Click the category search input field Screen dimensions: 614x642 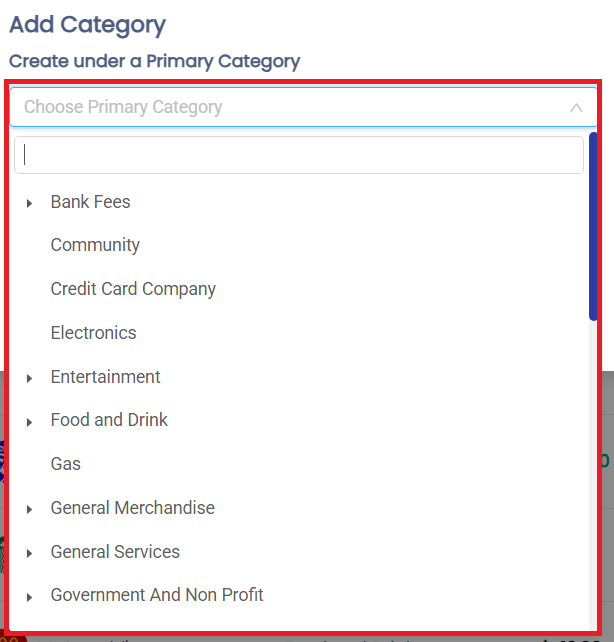[x=298, y=155]
